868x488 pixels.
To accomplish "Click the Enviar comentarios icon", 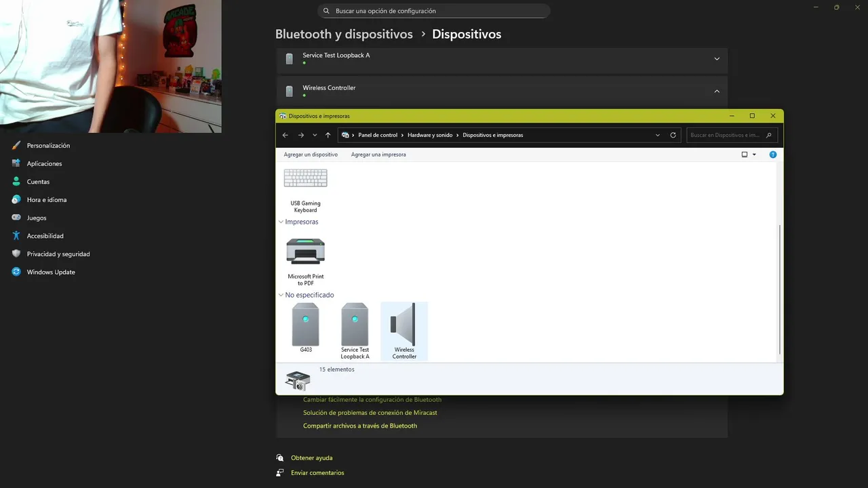I will tap(280, 473).
